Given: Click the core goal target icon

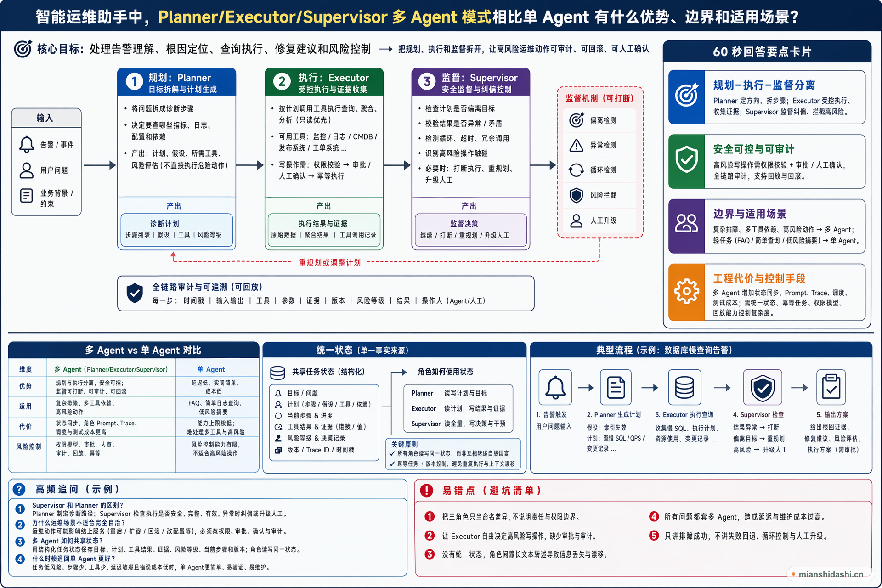Looking at the screenshot, I should click(23, 49).
